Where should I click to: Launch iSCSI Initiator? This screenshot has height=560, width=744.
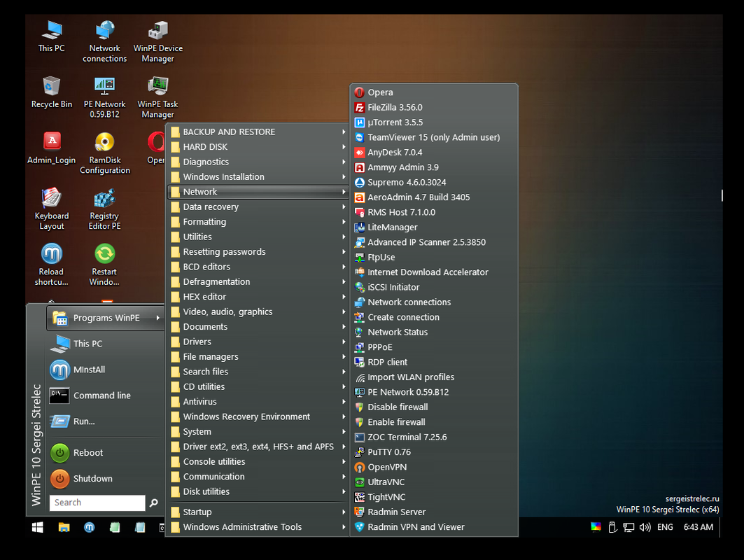coord(434,287)
